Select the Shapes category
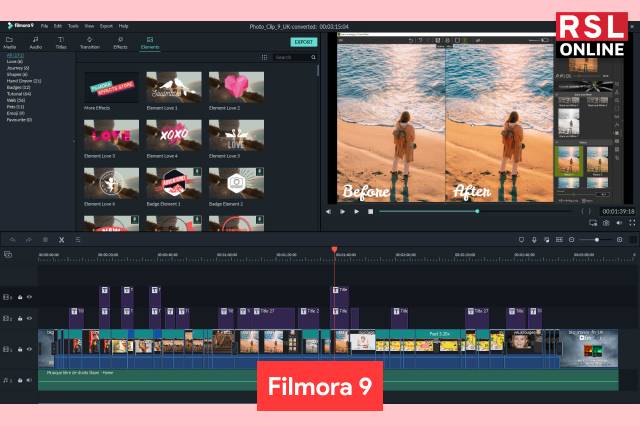 point(17,75)
